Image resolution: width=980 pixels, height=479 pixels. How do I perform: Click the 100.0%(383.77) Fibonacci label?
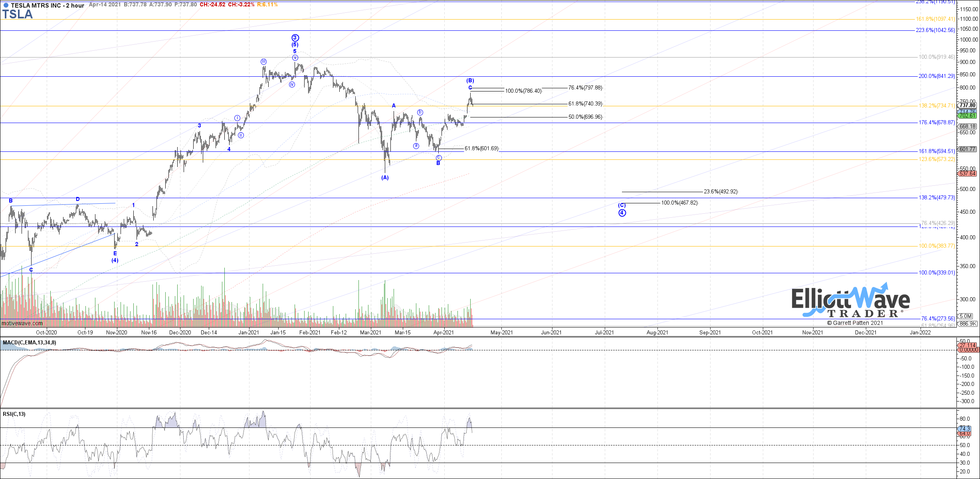pos(937,246)
